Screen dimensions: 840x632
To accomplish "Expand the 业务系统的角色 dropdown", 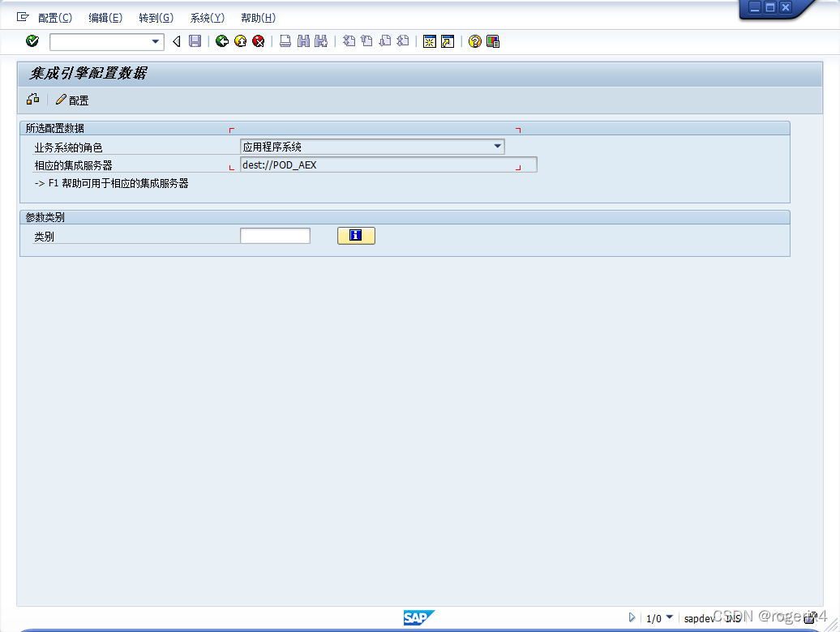I will coord(497,146).
